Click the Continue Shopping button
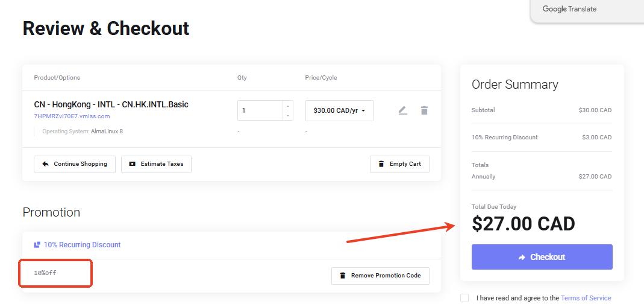 click(75, 164)
